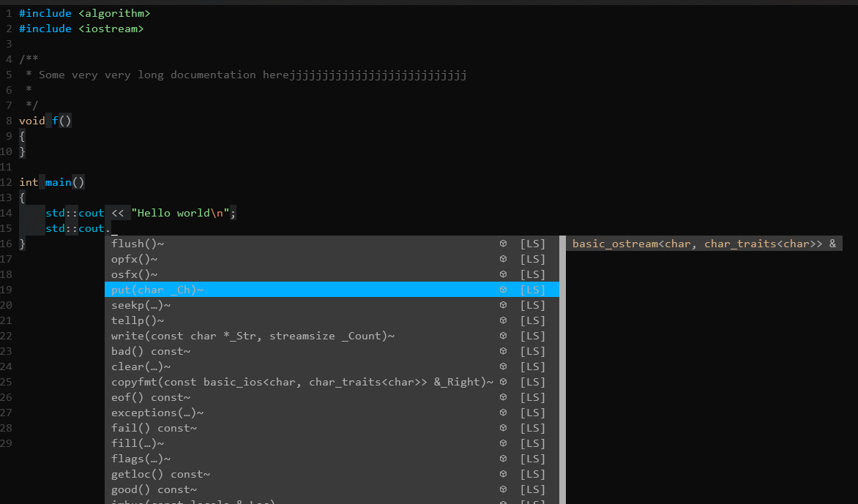Click the method icon beside seekp(…)
Image resolution: width=858 pixels, height=504 pixels.
[503, 305]
